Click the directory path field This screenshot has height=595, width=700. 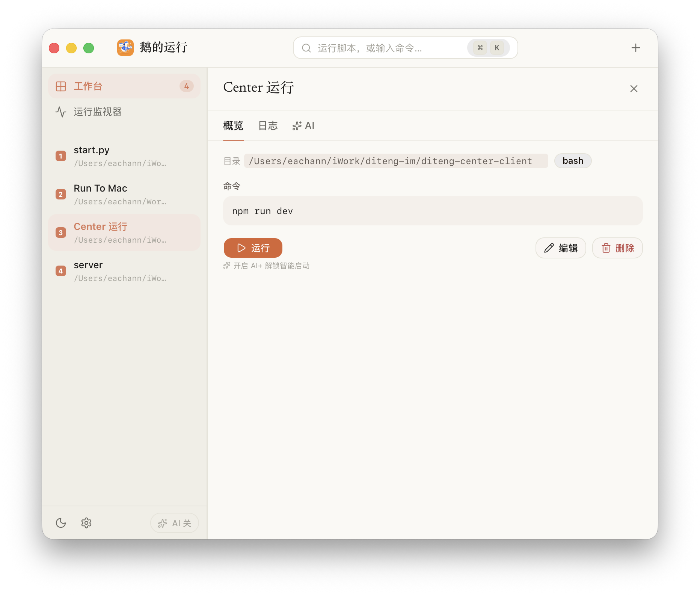(x=396, y=161)
